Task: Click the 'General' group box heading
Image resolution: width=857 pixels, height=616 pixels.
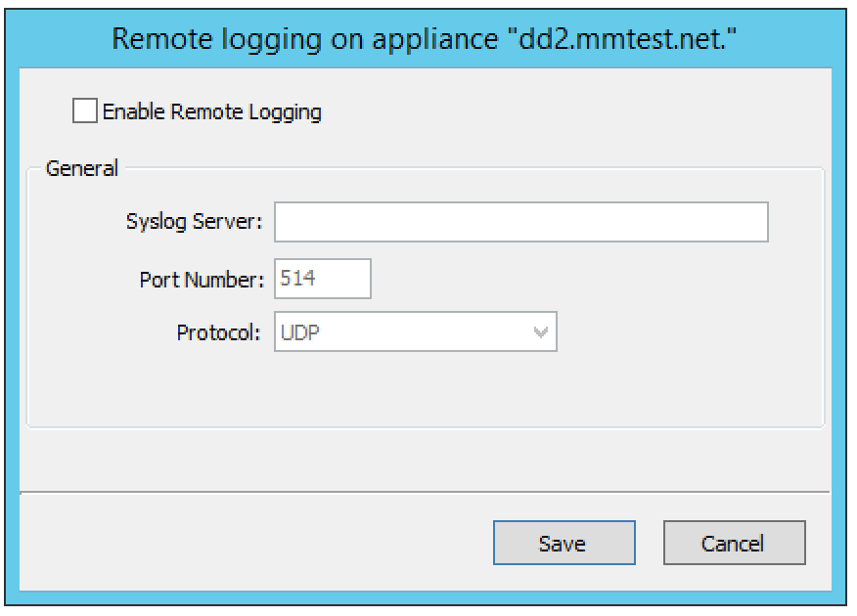Action: (x=82, y=168)
